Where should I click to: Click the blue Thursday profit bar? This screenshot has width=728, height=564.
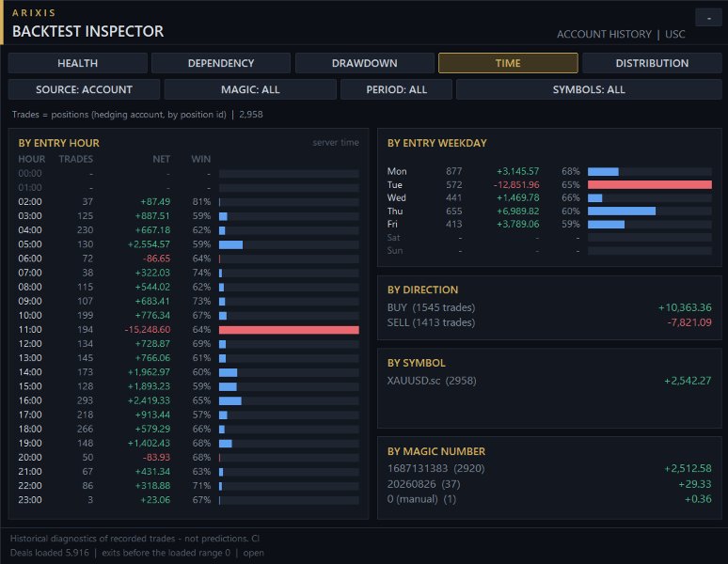tap(622, 211)
